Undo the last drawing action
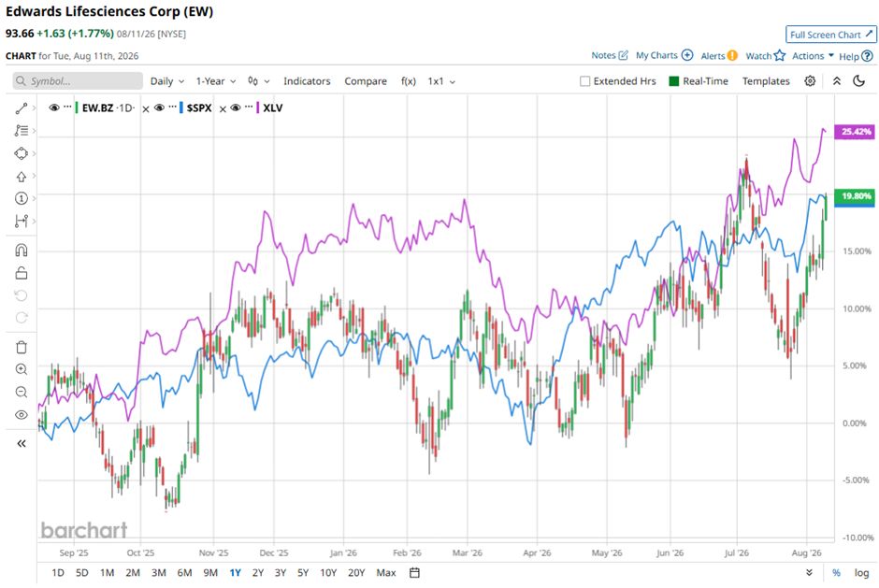Image resolution: width=879 pixels, height=588 pixels. coord(22,295)
